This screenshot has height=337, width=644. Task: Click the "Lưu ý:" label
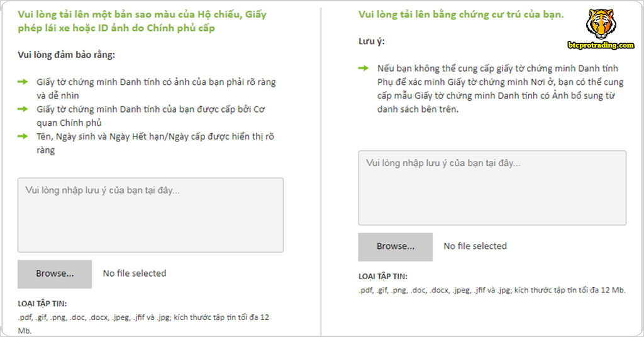pos(371,41)
